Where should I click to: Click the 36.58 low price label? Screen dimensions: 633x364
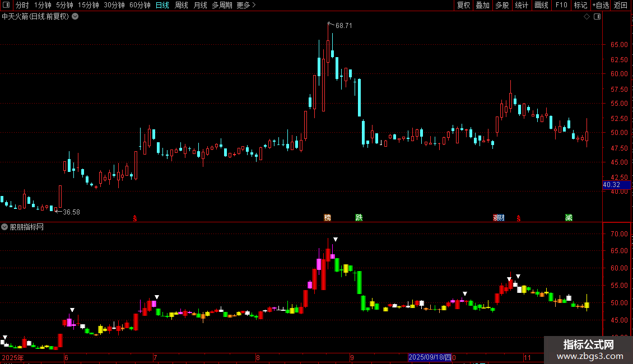coord(72,212)
